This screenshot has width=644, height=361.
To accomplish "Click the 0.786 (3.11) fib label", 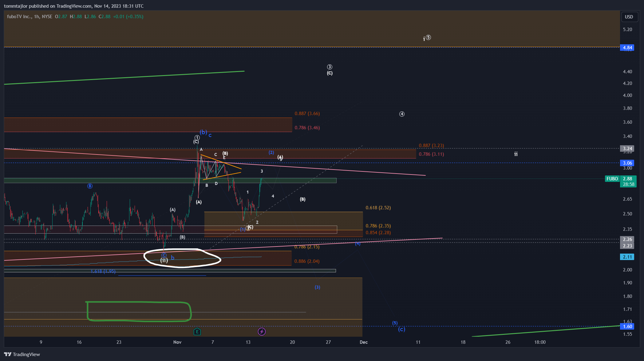I will point(431,154).
